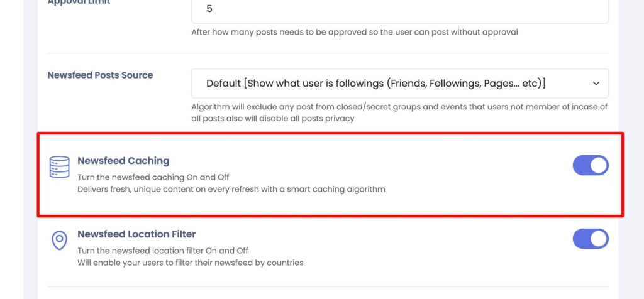Click the chevron arrow on posts source select
This screenshot has height=299, width=644.
[596, 83]
